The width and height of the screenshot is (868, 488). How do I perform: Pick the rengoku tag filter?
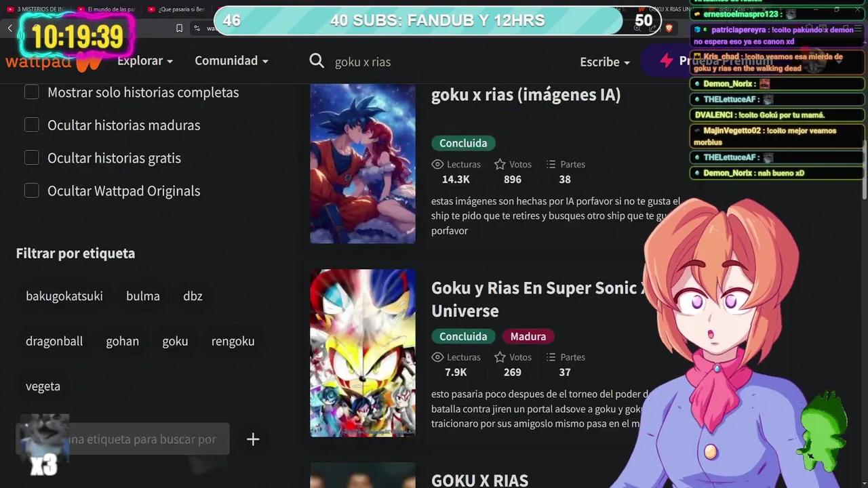pyautogui.click(x=233, y=341)
